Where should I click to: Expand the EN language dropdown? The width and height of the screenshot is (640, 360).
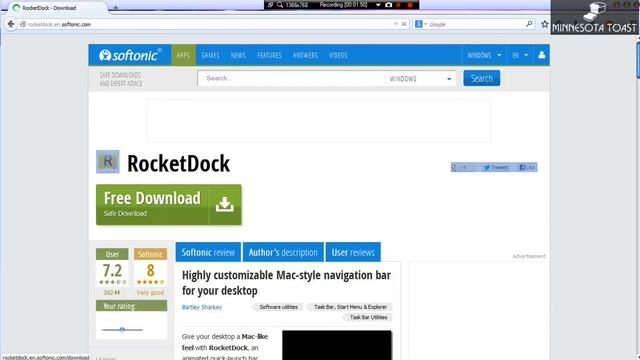[520, 55]
